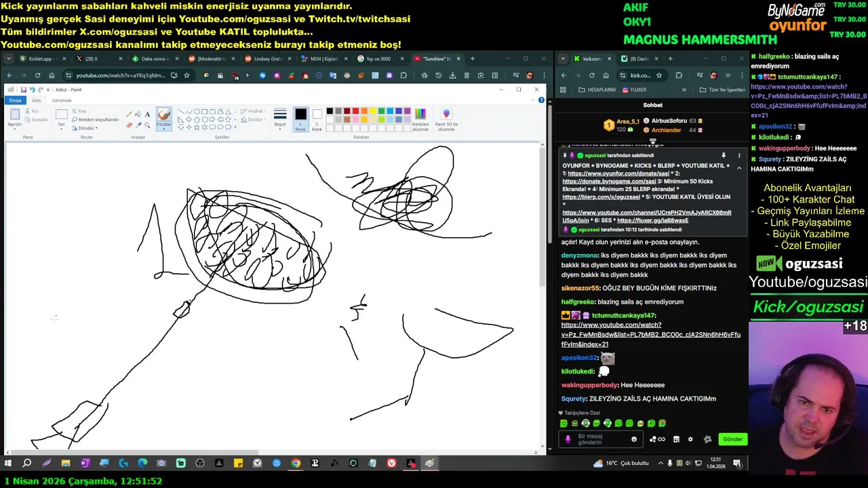Switch to the Giriş ribbon tab
This screenshot has width=868, height=488.
(x=37, y=100)
